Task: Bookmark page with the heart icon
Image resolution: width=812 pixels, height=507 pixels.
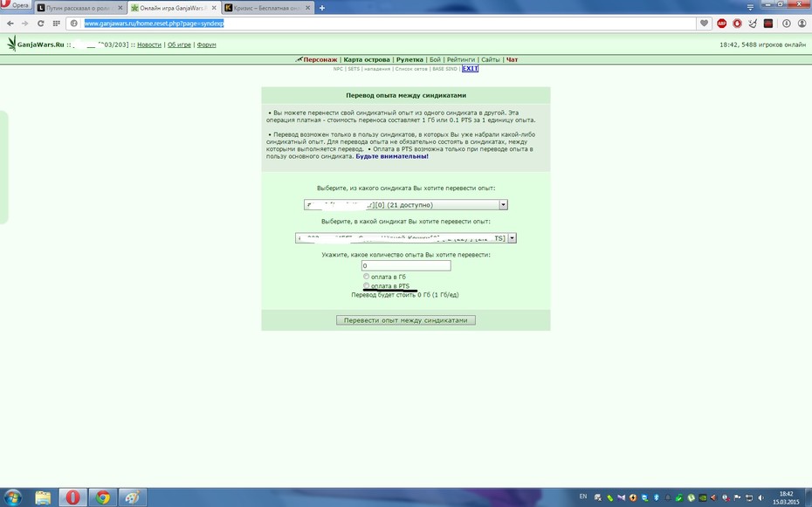Action: pyautogui.click(x=704, y=24)
